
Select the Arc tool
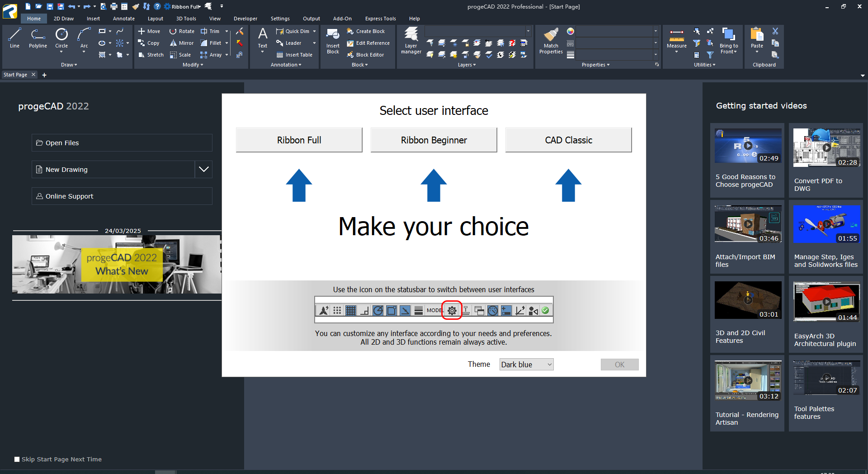(x=84, y=38)
